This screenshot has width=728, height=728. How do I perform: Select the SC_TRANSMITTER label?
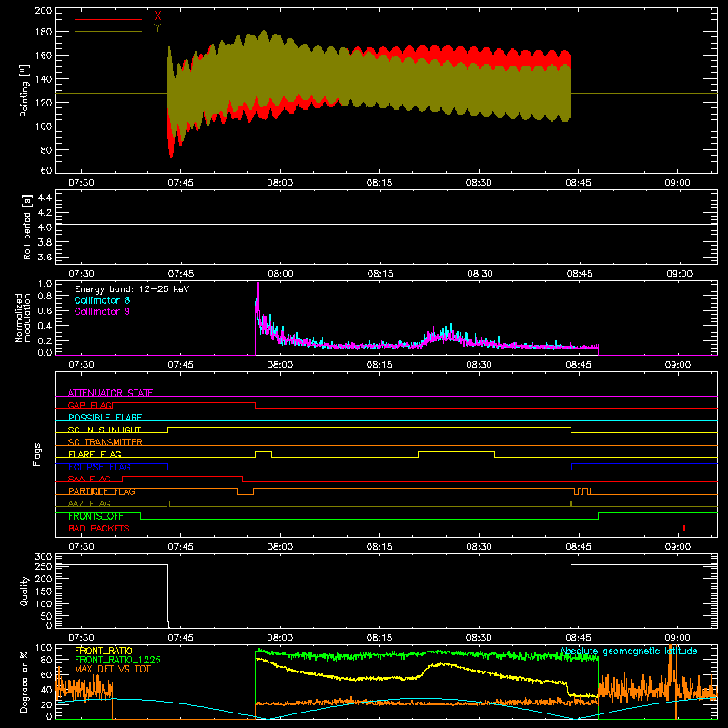point(106,442)
